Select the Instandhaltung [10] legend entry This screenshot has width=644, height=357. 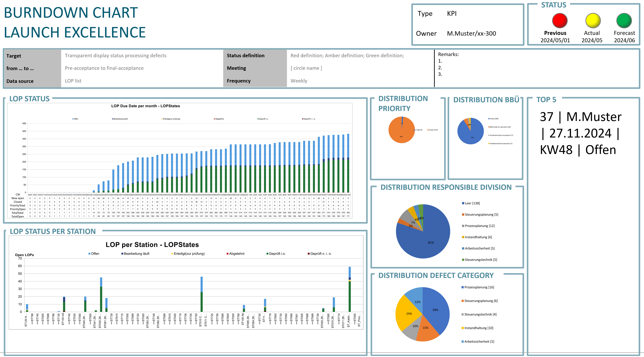point(478,328)
